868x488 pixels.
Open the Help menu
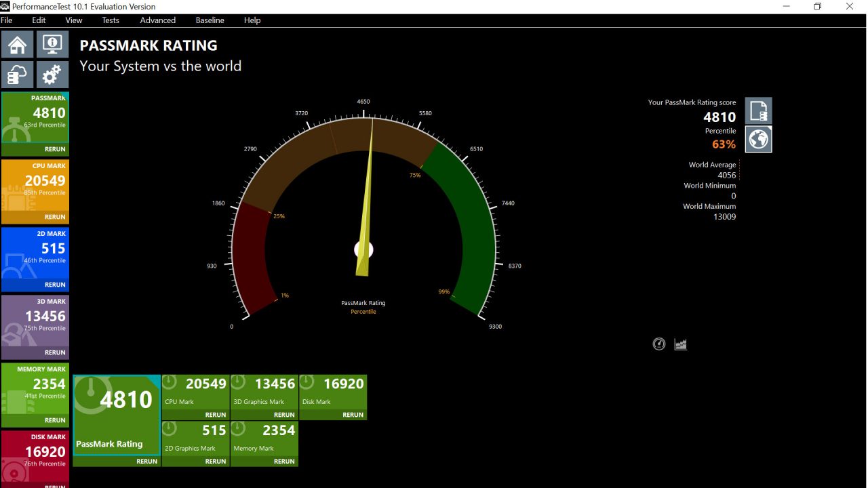(x=252, y=20)
